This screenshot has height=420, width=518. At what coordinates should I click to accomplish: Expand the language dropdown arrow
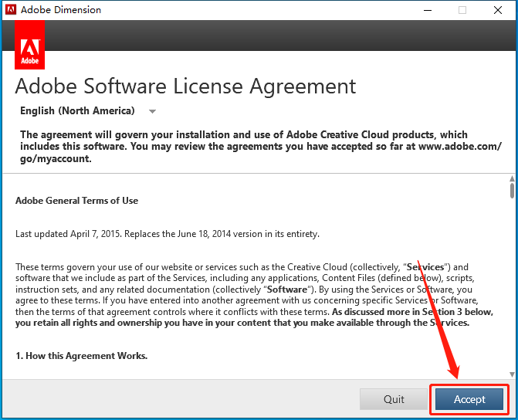[x=152, y=111]
